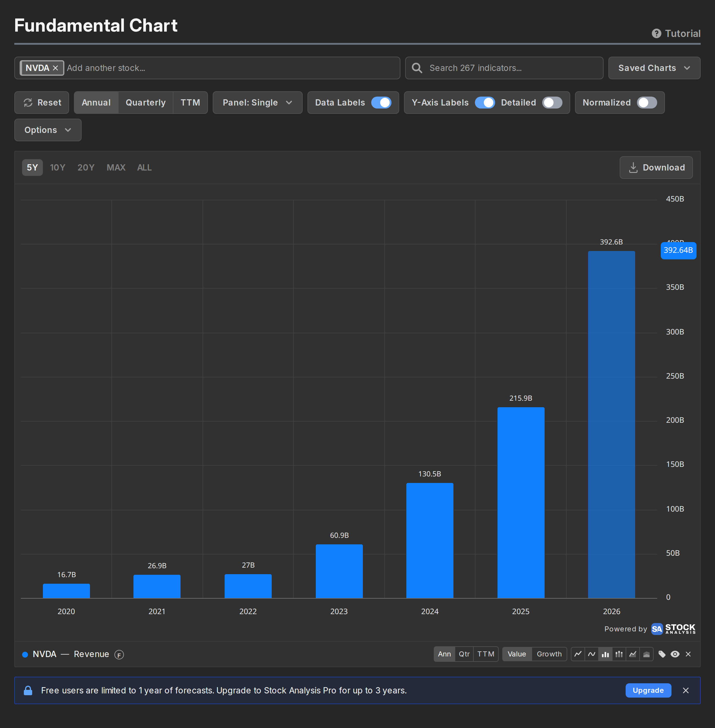
Task: Enable the Detailed switch
Action: point(552,103)
